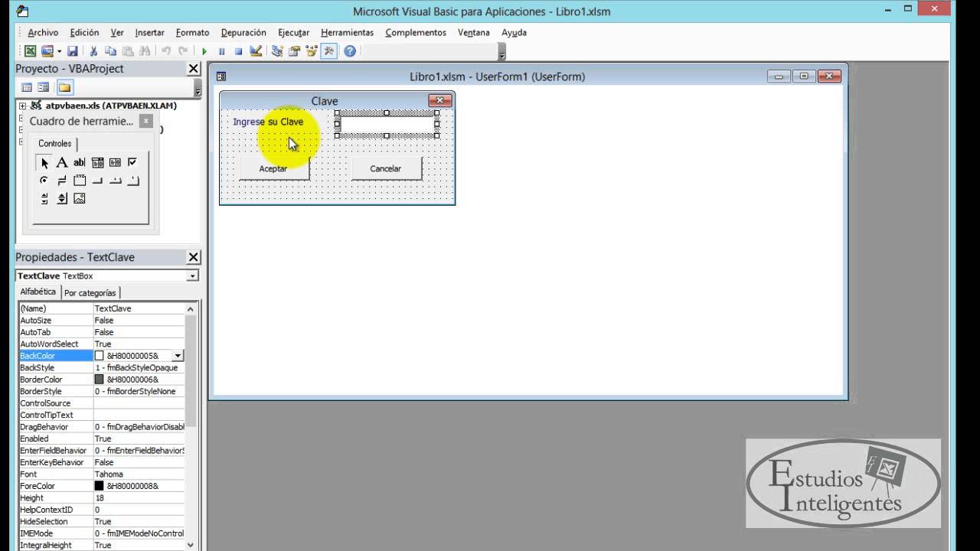The height and width of the screenshot is (551, 980).
Task: Select the Enabled property row
Action: [102, 439]
